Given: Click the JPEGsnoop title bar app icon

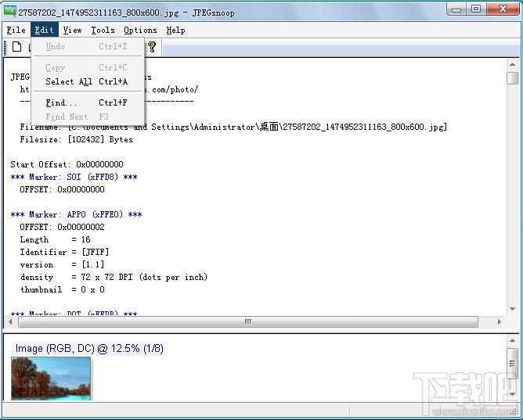Looking at the screenshot, I should point(9,12).
